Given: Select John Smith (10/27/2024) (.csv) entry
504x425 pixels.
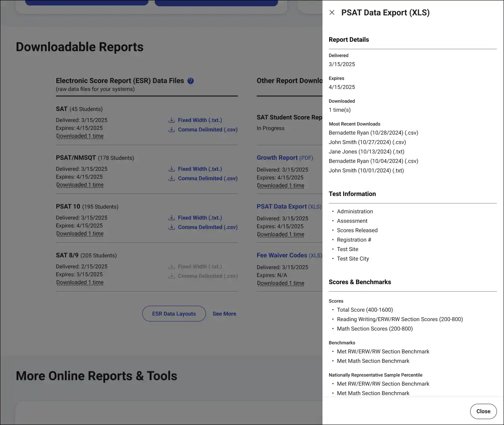Looking at the screenshot, I should [367, 142].
